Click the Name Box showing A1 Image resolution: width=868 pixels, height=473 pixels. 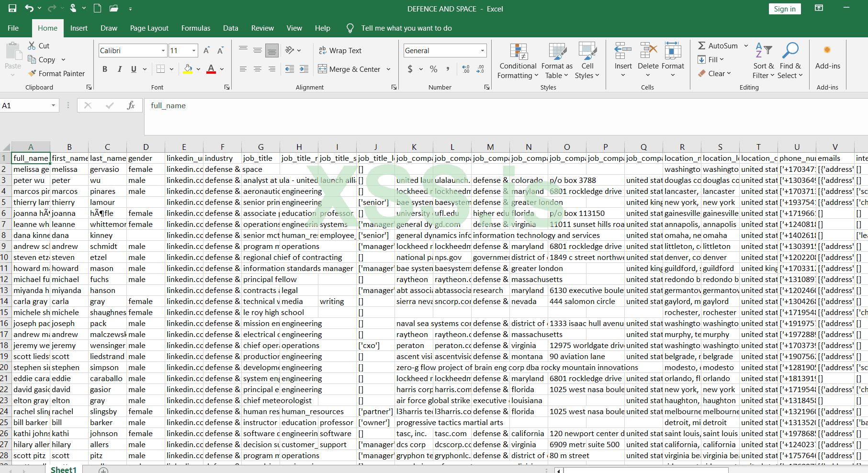(x=24, y=105)
